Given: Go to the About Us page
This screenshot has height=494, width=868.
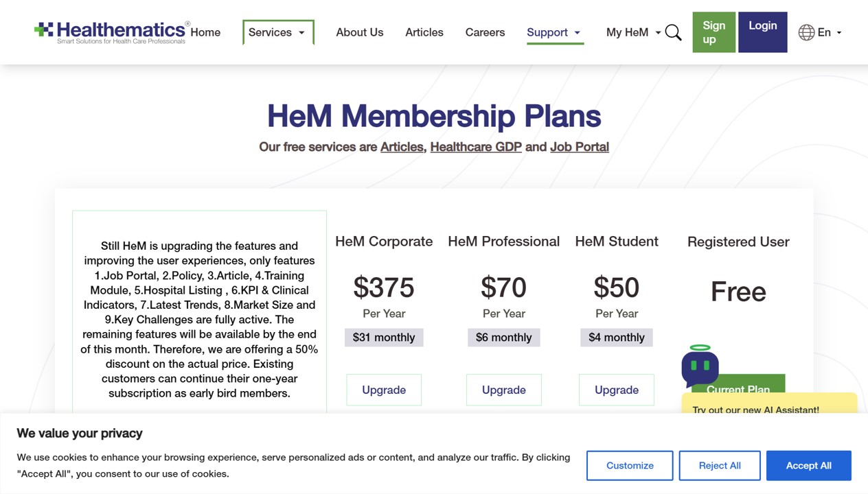Looking at the screenshot, I should (360, 32).
